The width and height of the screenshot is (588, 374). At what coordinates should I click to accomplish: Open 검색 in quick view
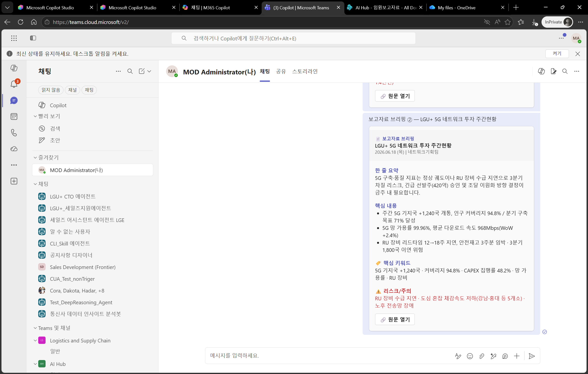(93, 129)
